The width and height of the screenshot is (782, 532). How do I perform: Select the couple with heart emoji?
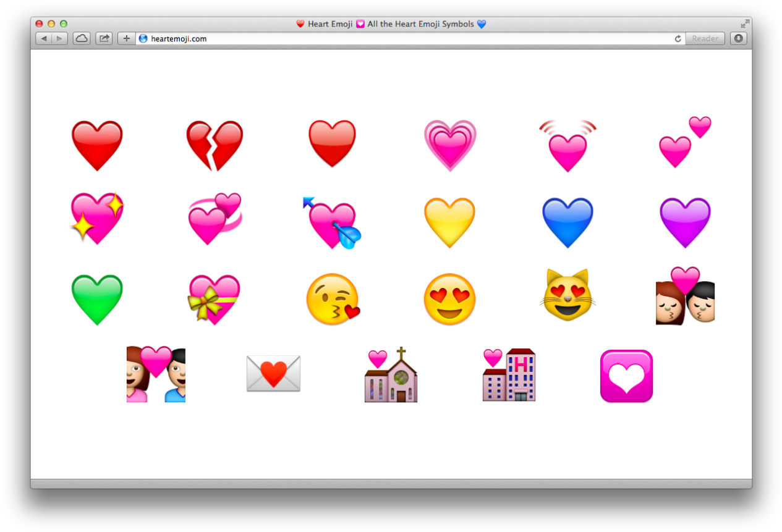[x=156, y=373]
